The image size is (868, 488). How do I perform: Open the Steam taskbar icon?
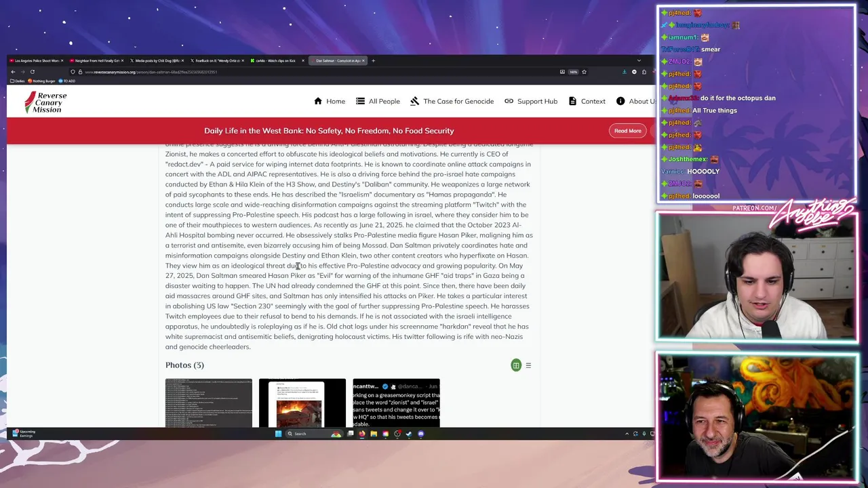409,434
